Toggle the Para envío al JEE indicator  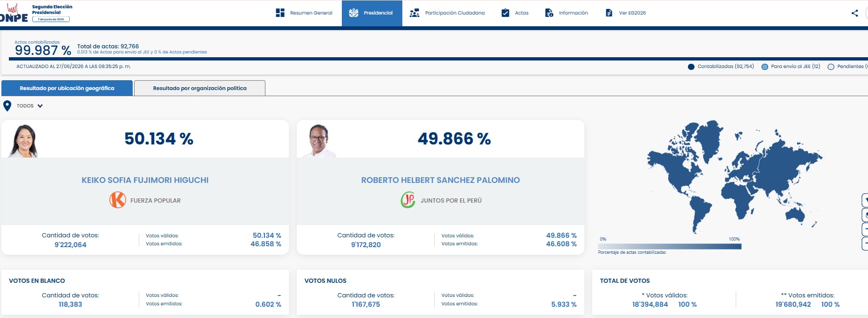pos(764,67)
